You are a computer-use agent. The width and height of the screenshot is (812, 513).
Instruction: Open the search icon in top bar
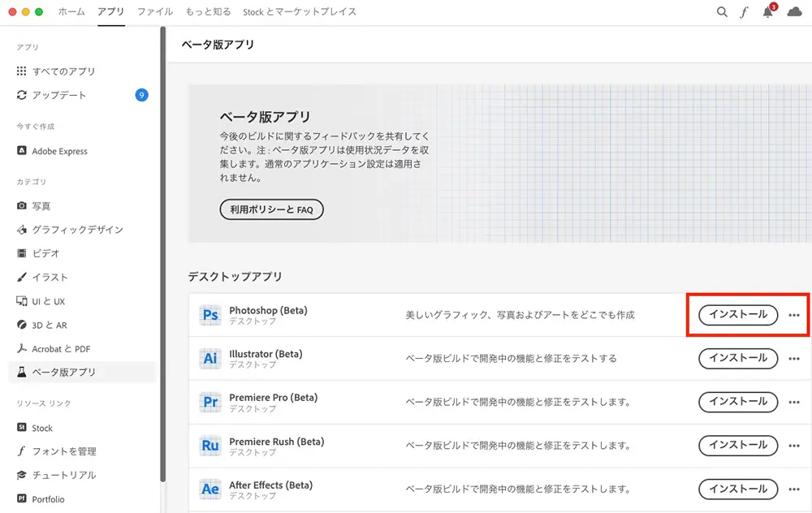(x=721, y=12)
